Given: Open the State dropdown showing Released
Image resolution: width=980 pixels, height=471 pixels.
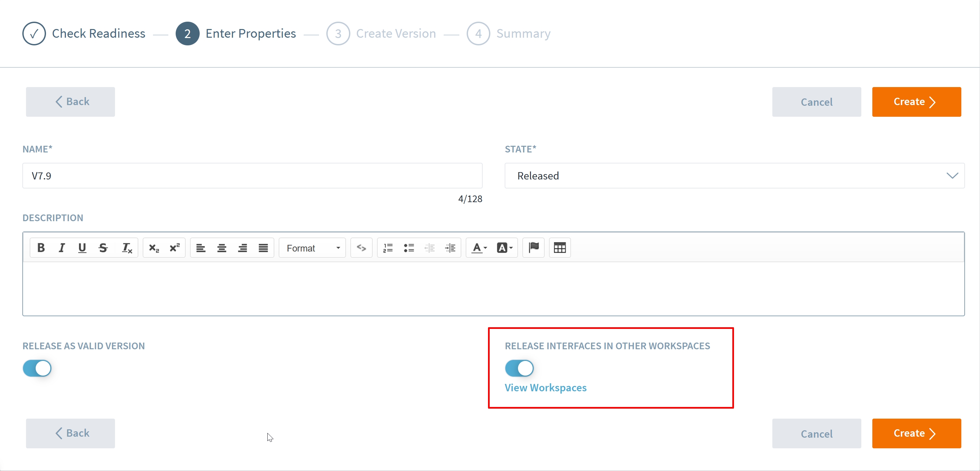Looking at the screenshot, I should click(x=734, y=175).
